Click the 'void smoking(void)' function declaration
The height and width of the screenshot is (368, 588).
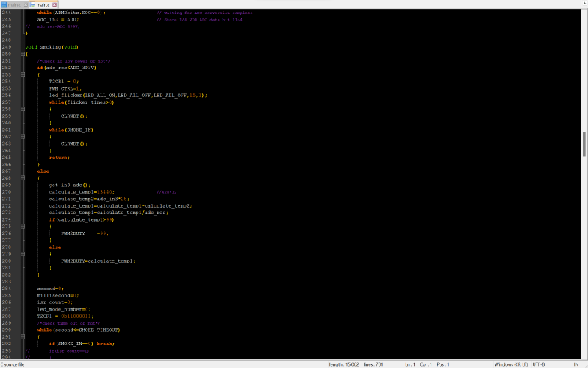coord(51,47)
